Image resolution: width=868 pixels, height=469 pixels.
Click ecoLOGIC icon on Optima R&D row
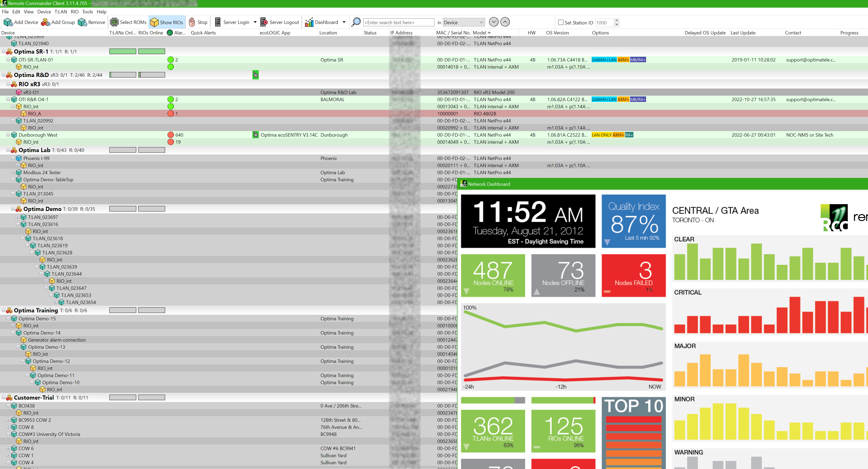pyautogui.click(x=256, y=75)
